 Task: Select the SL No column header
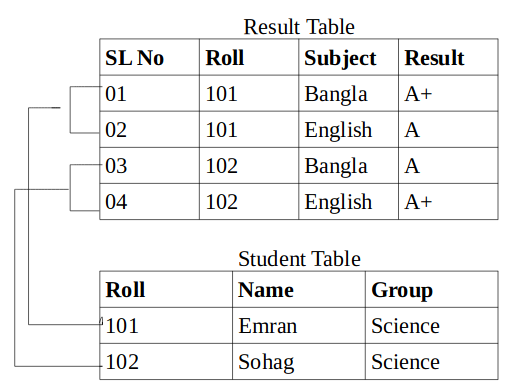pyautogui.click(x=149, y=57)
